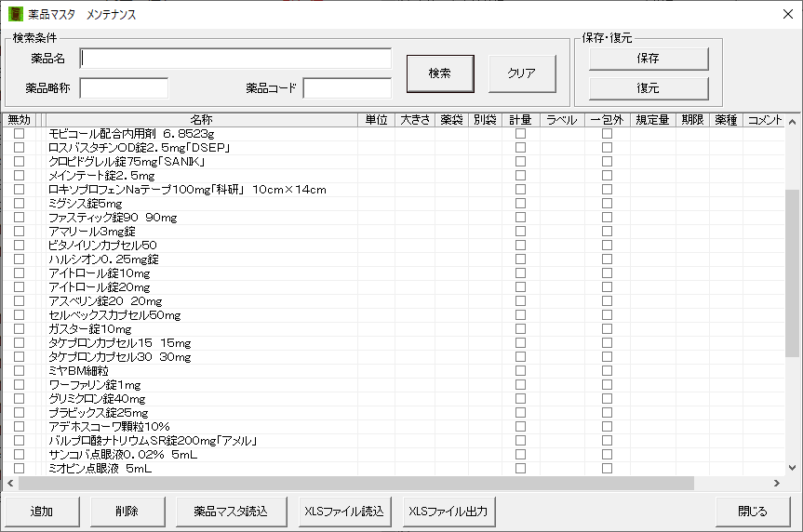The image size is (803, 532).
Task: Click the 保存 save button
Action: point(648,59)
